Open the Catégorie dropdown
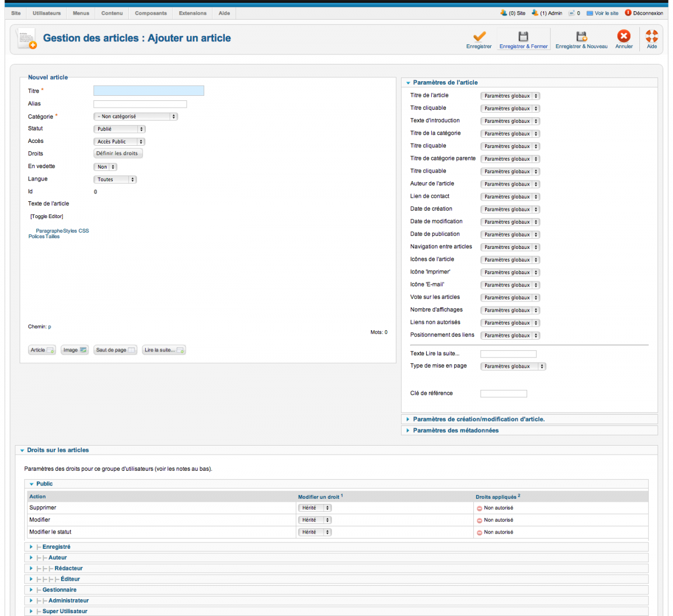The width and height of the screenshot is (673, 616). point(135,117)
